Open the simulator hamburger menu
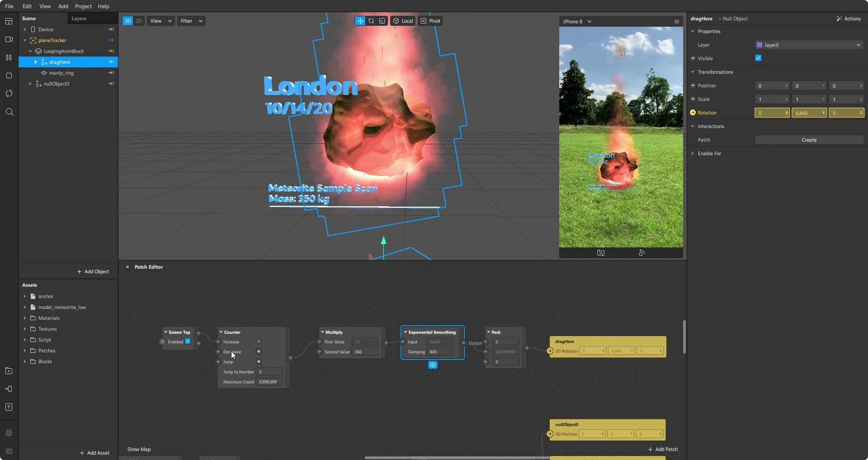The image size is (868, 460). tap(676, 21)
